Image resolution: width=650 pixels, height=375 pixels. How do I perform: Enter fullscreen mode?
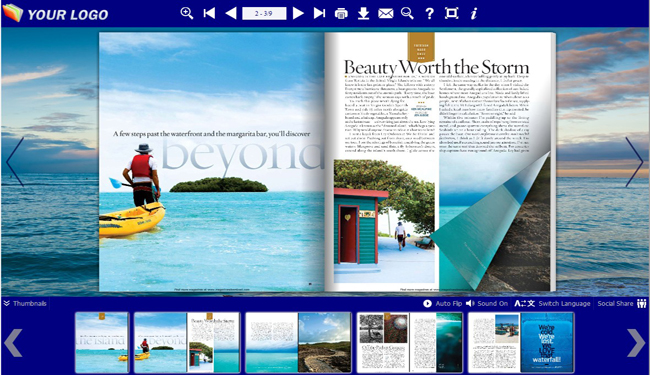click(451, 13)
